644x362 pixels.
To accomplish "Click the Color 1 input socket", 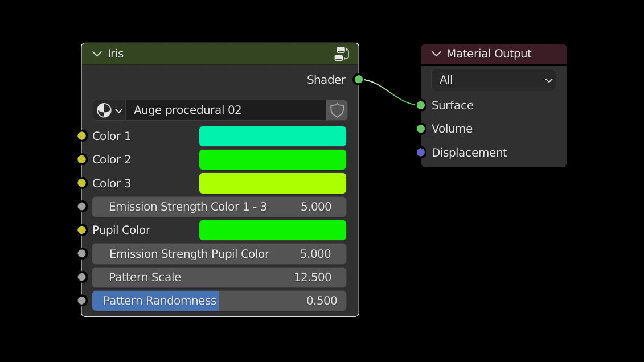I will [x=82, y=136].
